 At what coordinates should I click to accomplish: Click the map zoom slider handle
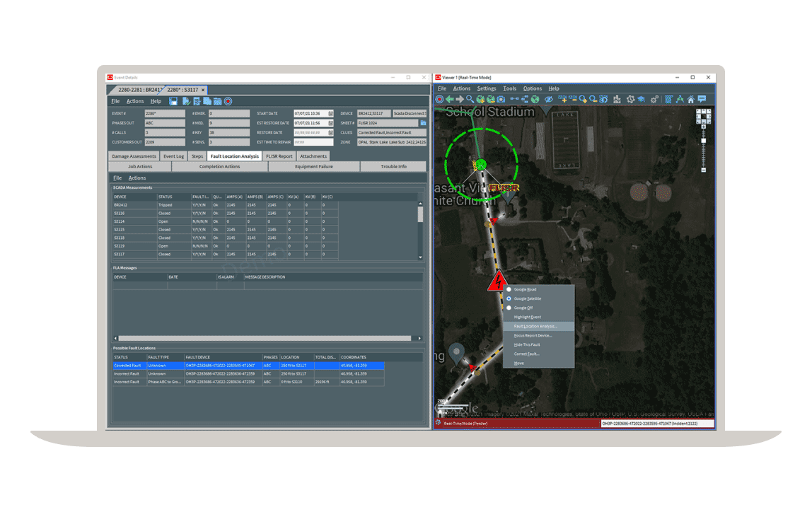pos(703,141)
